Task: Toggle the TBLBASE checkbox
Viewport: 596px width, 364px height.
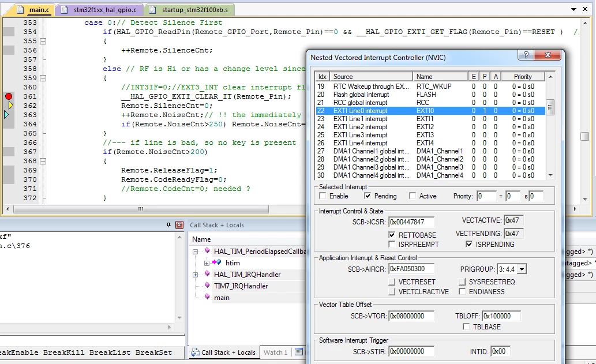Action: 466,327
